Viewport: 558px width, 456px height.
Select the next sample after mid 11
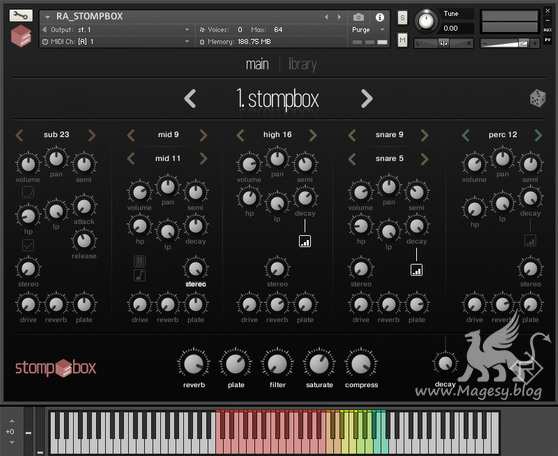click(x=204, y=159)
